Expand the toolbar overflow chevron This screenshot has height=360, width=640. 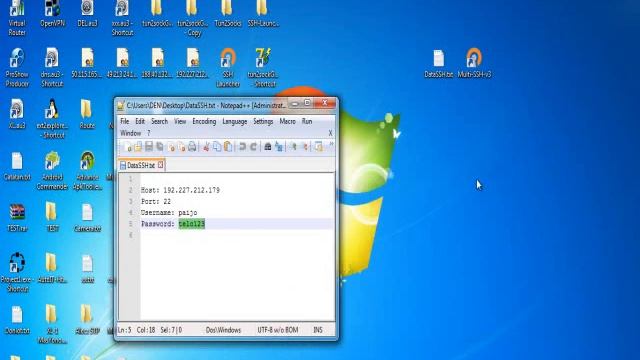(x=331, y=144)
